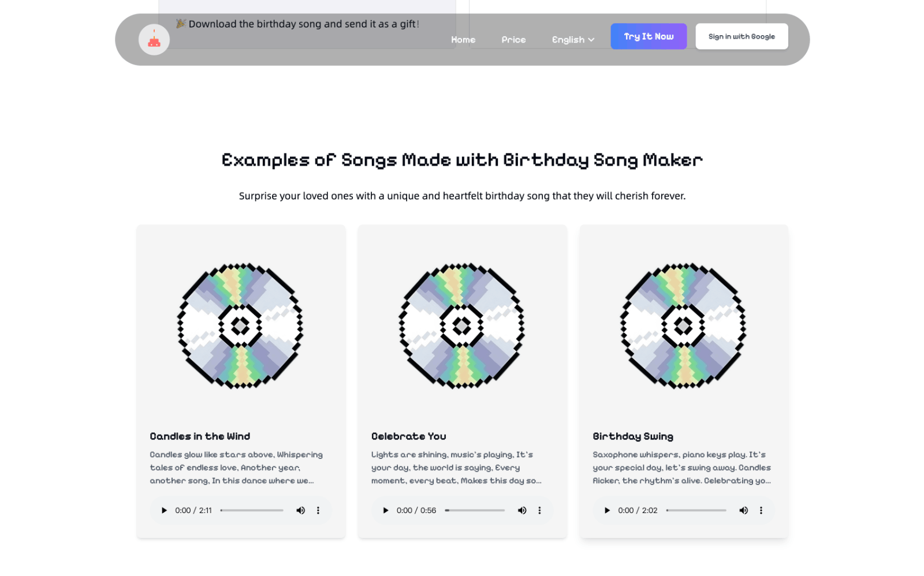Play the Celebrate You audio track
Image resolution: width=924 pixels, height=576 pixels.
tap(385, 510)
